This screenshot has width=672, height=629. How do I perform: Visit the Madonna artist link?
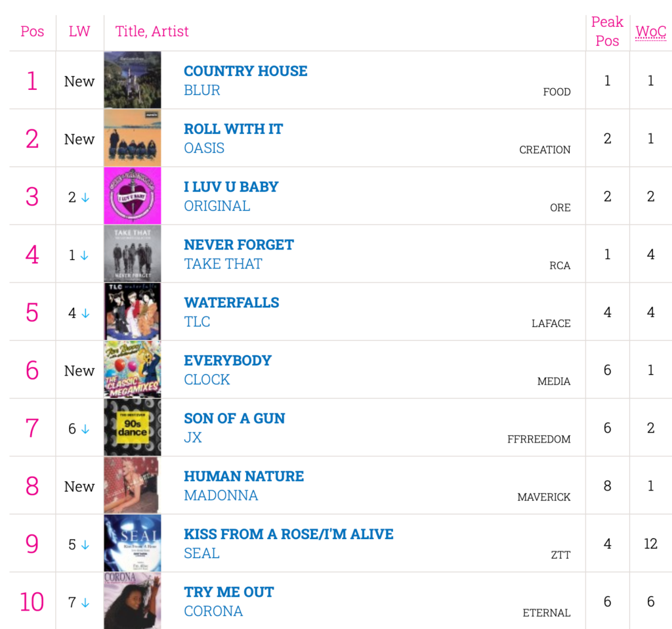[221, 496]
